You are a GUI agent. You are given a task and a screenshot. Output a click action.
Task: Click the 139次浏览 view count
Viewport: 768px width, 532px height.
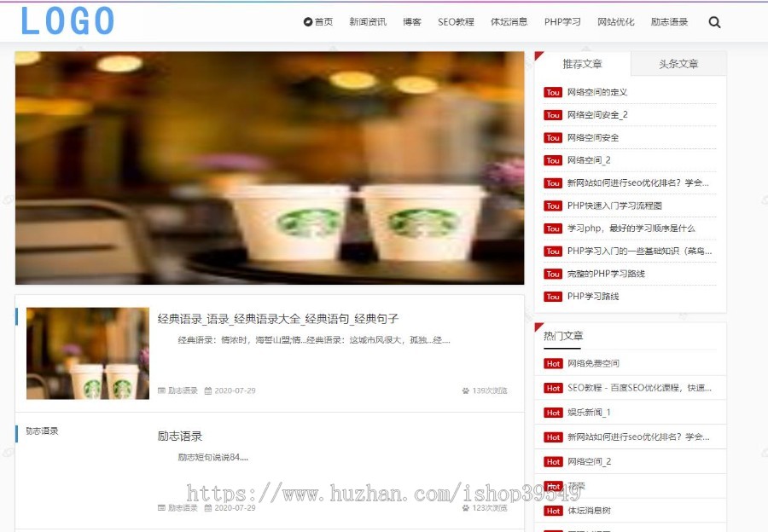[x=490, y=390]
